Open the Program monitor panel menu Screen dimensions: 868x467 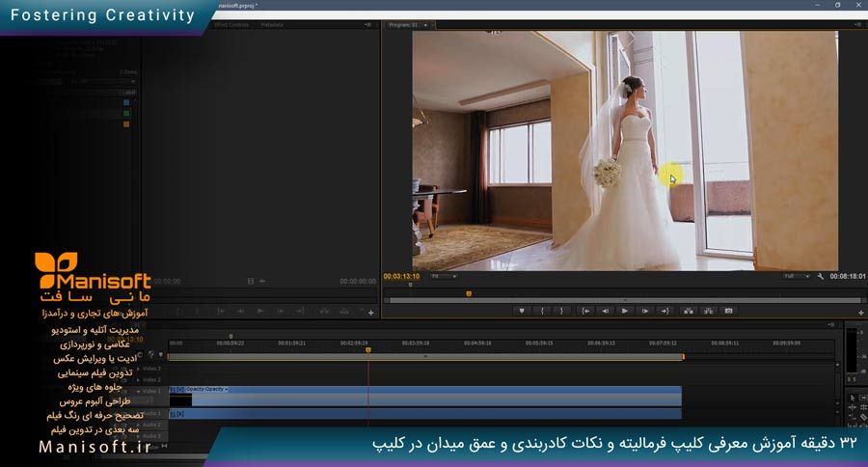(859, 25)
